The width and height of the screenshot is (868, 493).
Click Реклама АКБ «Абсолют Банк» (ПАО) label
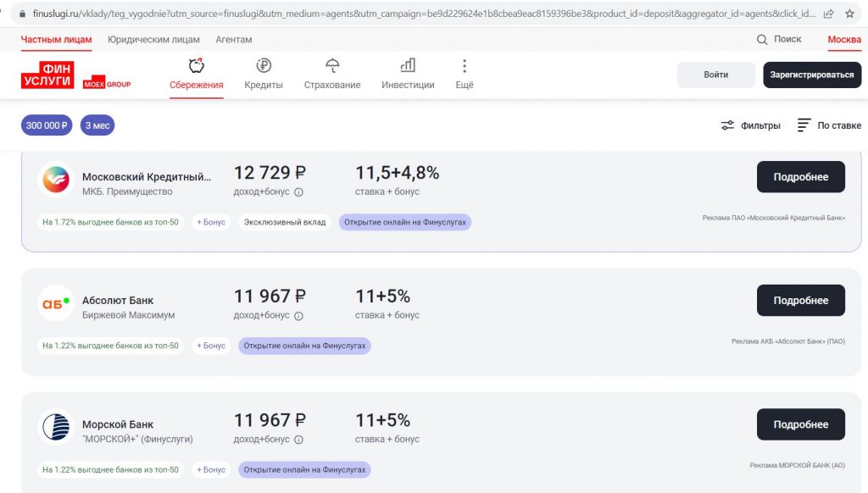pos(788,341)
